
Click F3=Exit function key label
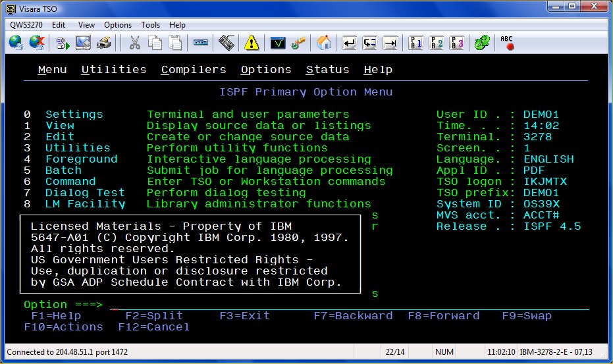(244, 316)
